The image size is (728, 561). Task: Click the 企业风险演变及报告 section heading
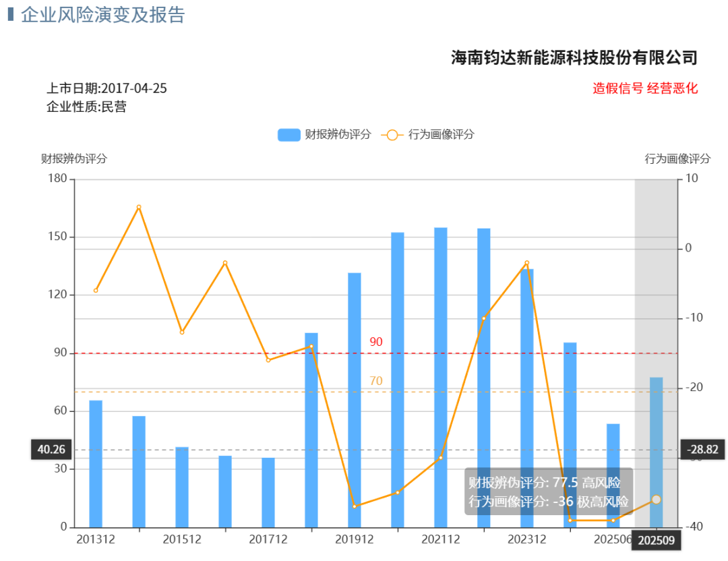(102, 14)
